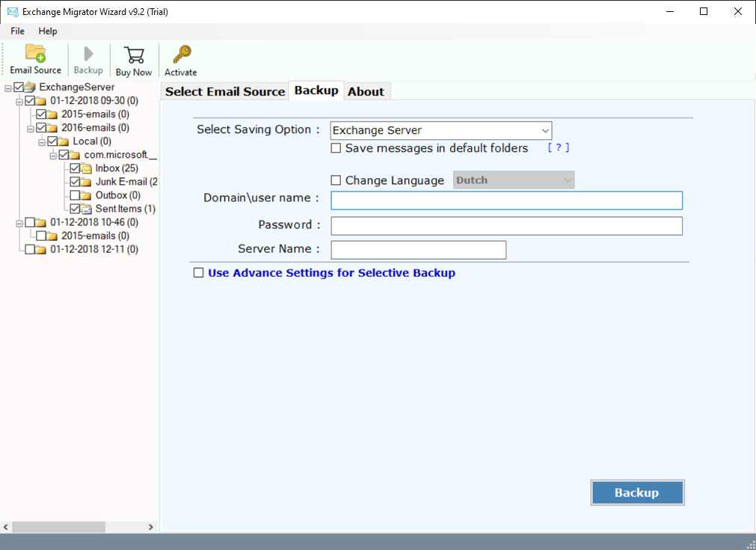The height and width of the screenshot is (550, 756).
Task: Uncheck the Inbox (25) checkbox
Action: tap(75, 168)
